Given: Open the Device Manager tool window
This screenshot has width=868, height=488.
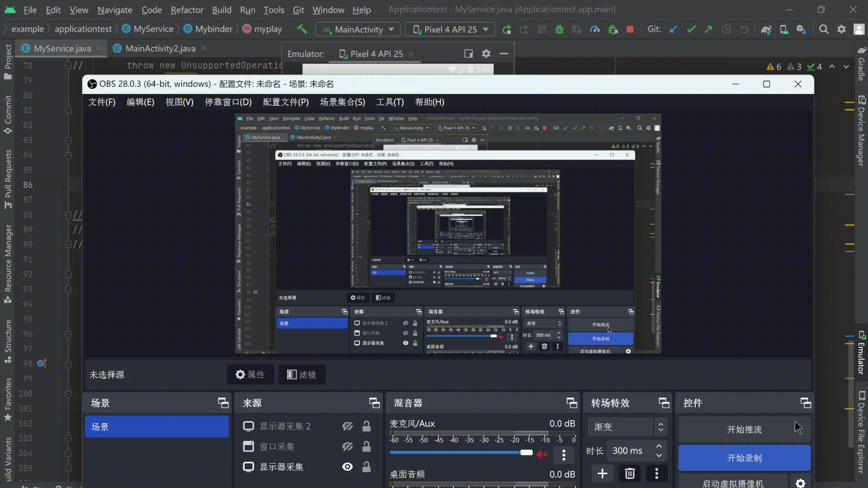Looking at the screenshot, I should [861, 131].
